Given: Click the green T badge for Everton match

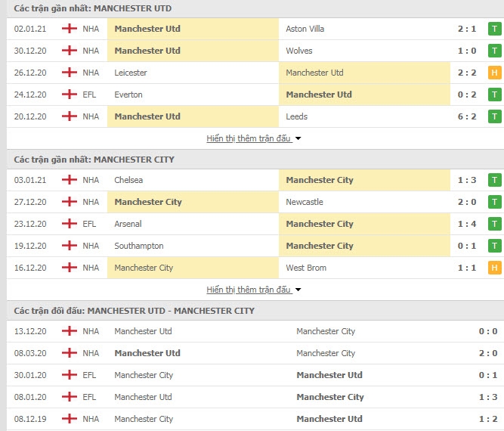Looking at the screenshot, I should pyautogui.click(x=495, y=95).
